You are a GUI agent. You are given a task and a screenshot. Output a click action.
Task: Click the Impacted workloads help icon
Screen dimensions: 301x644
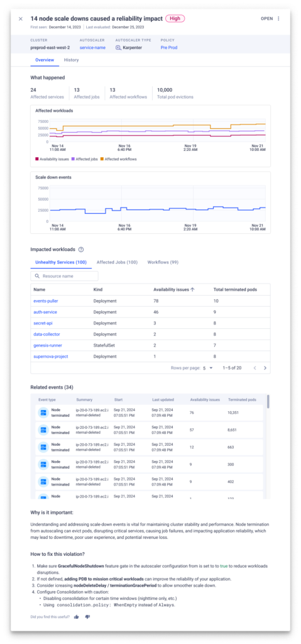click(81, 249)
